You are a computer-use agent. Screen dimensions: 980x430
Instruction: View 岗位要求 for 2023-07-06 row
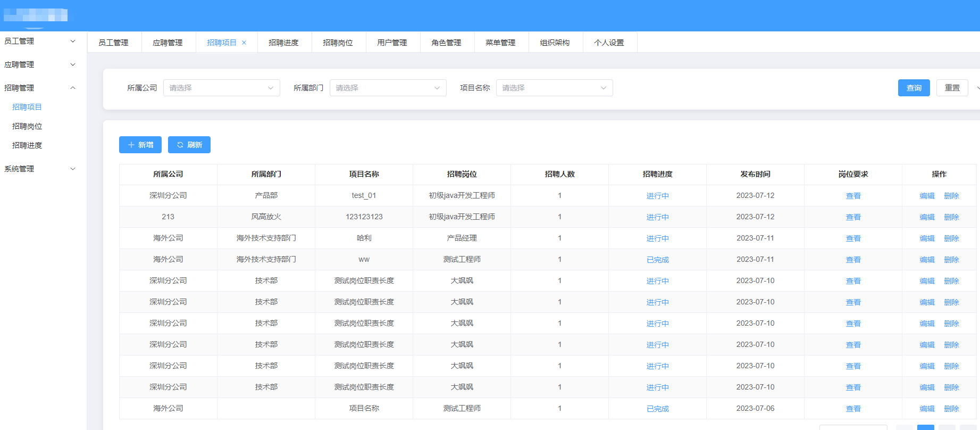pos(853,409)
